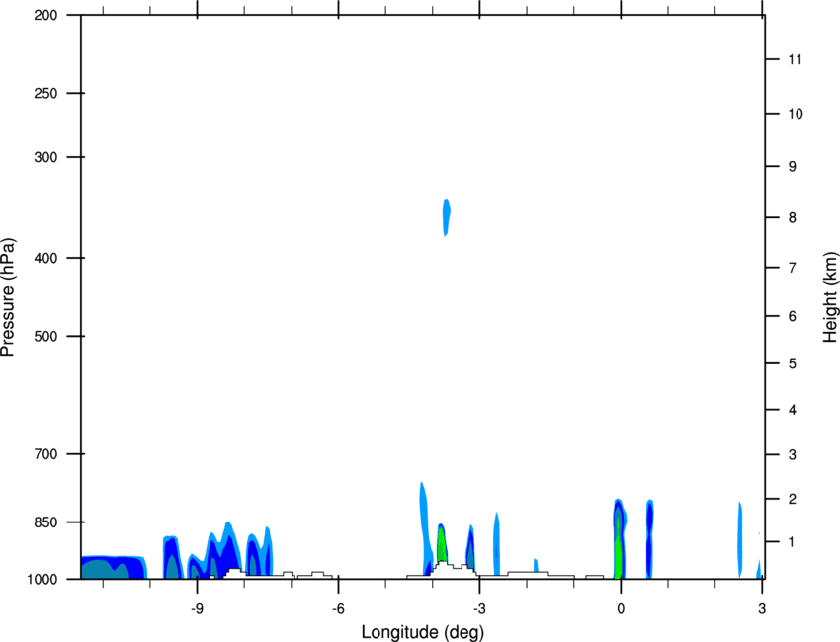Screen dimensions: 840x642
Task: Click the 8 km height label
Action: (x=793, y=218)
